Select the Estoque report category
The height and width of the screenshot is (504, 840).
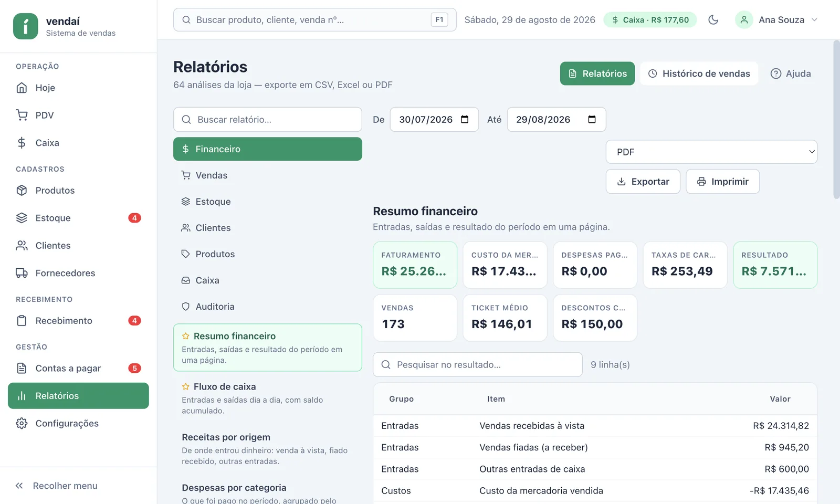pos(268,202)
